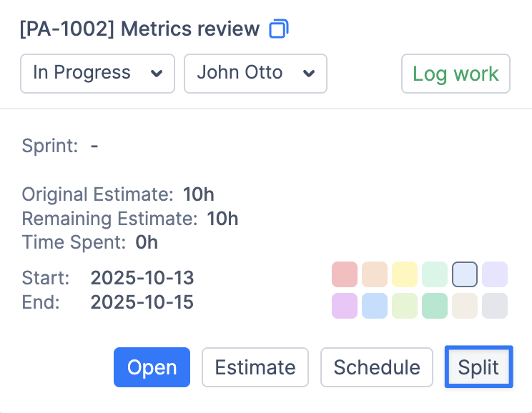Screen dimensions: 532x413
Task: Expand the John Otto assignee dropdown
Action: [x=255, y=73]
